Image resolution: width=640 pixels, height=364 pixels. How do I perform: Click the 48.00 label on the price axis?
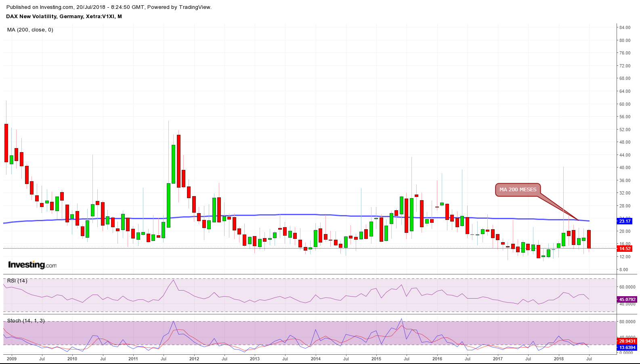click(625, 142)
